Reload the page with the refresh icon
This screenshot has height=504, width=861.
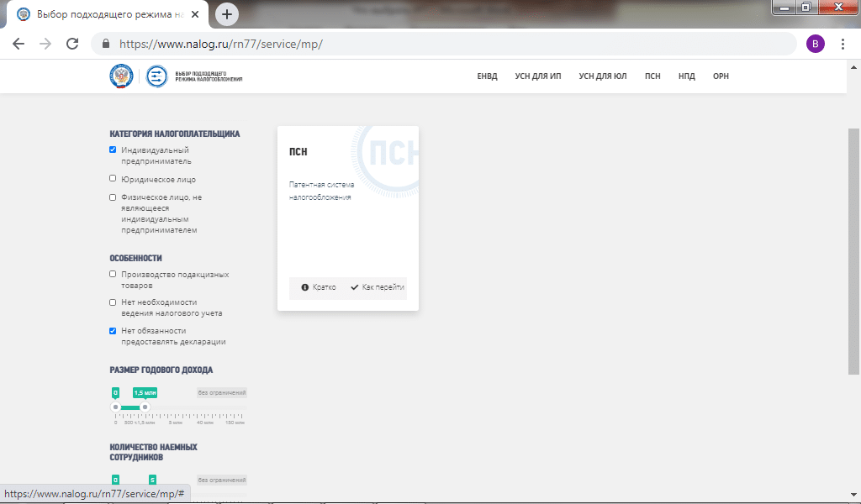(x=72, y=44)
